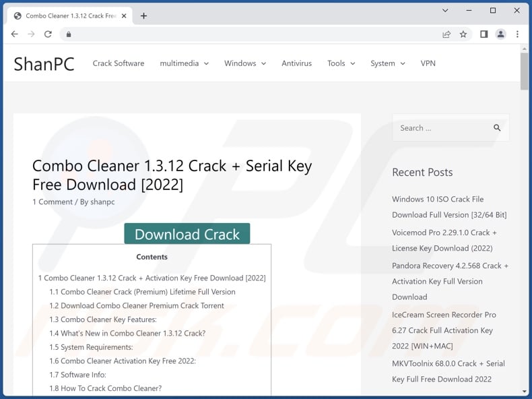Maximize the browser window
This screenshot has height=399, width=532.
(493, 11)
